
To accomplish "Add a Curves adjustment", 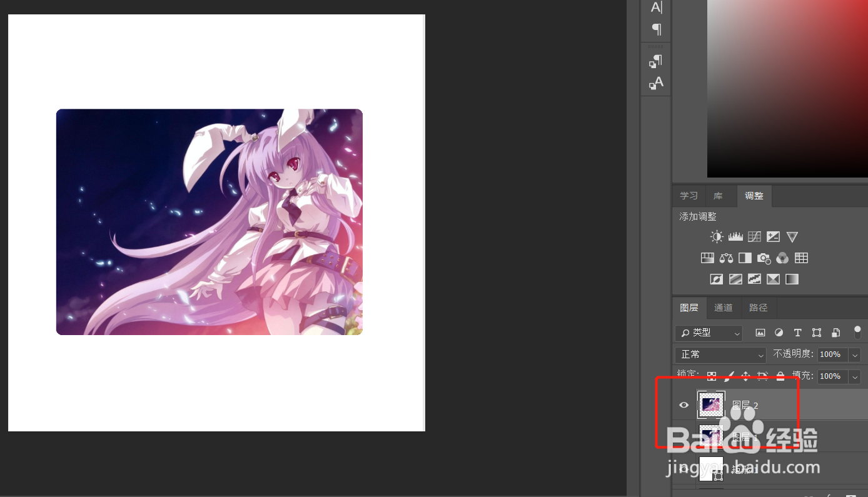I will (755, 237).
